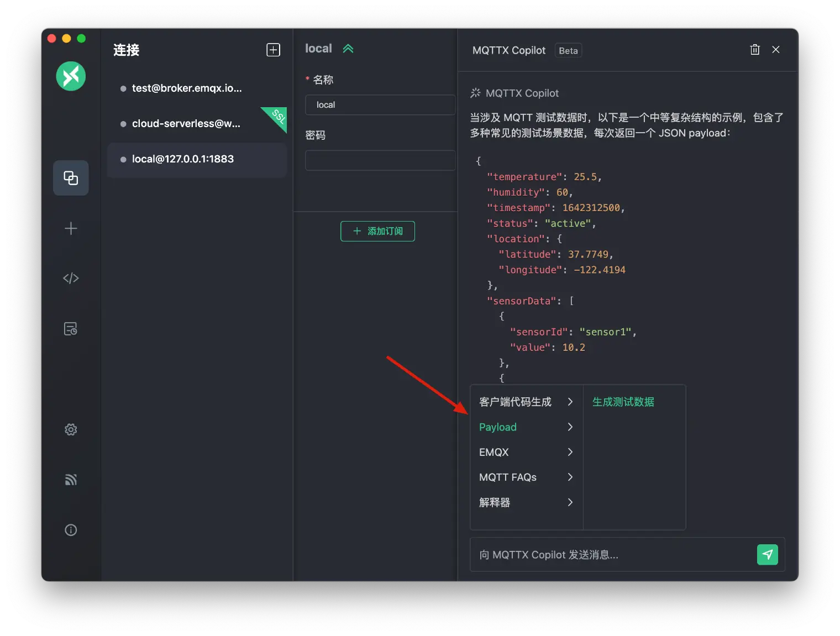Viewport: 840px width, 636px height.
Task: Click the "temperature": 25.5 JSON line
Action: point(544,177)
